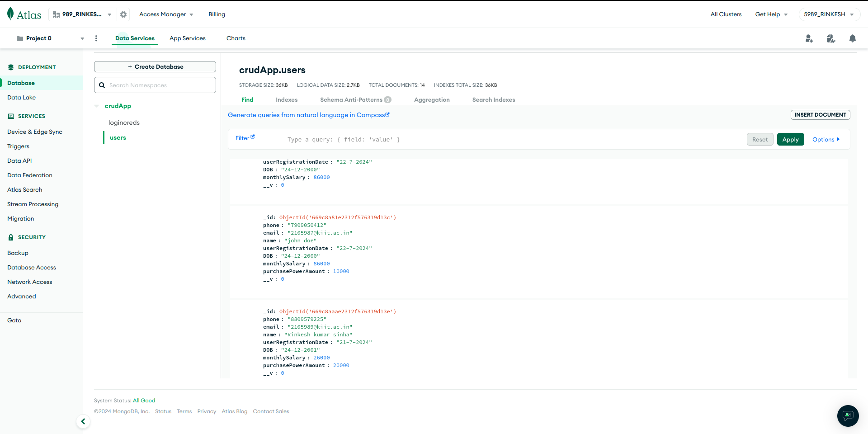The width and height of the screenshot is (868, 434).
Task: Open Schema Anti-Patterns tab
Action: point(355,100)
